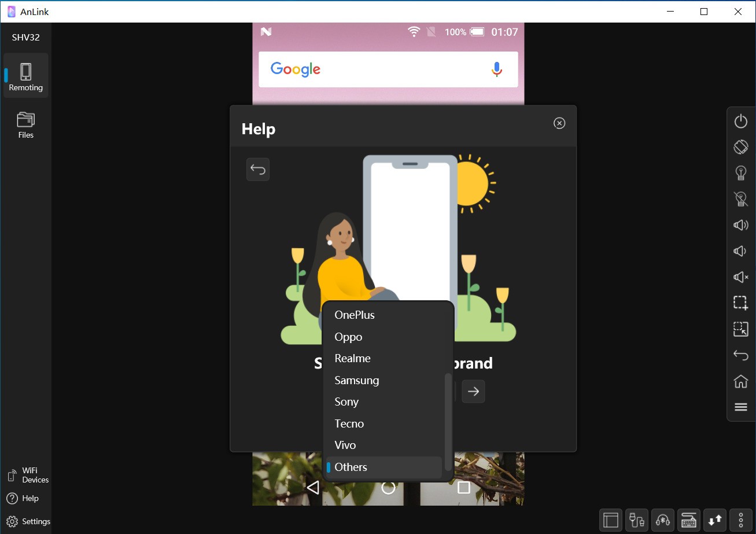The width and height of the screenshot is (756, 534).
Task: Increase the device volume
Action: pyautogui.click(x=741, y=225)
